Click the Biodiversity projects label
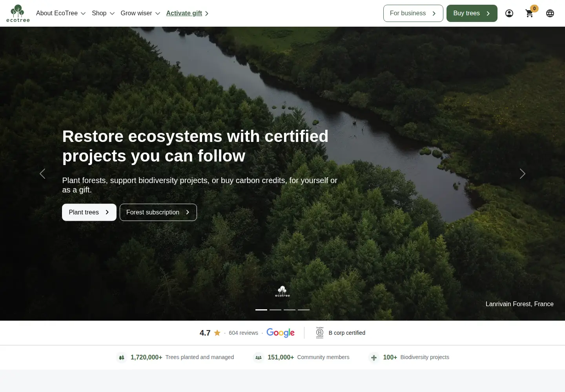Viewport: 565px width, 392px height. click(425, 358)
